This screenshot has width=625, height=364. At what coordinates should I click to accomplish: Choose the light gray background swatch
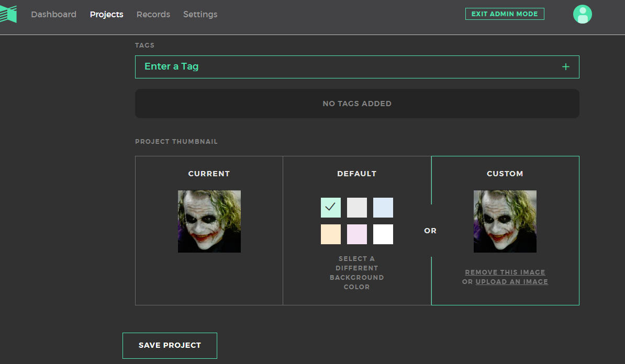tap(357, 208)
